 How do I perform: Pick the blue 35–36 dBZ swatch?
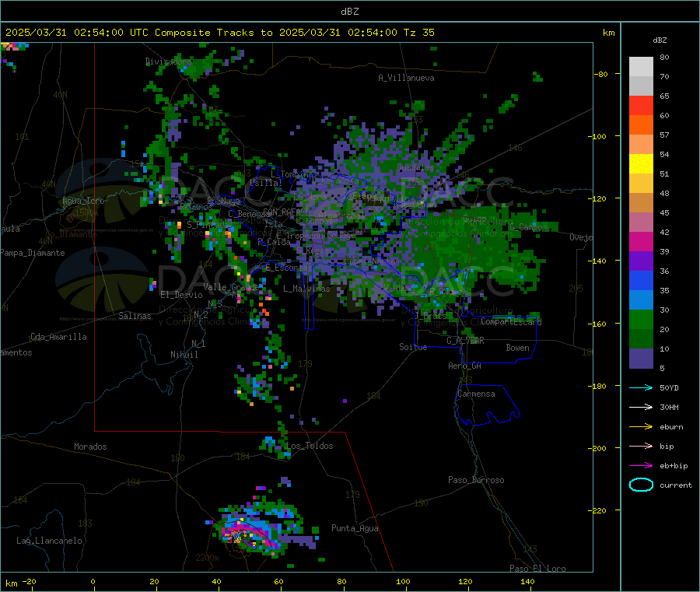(x=641, y=280)
